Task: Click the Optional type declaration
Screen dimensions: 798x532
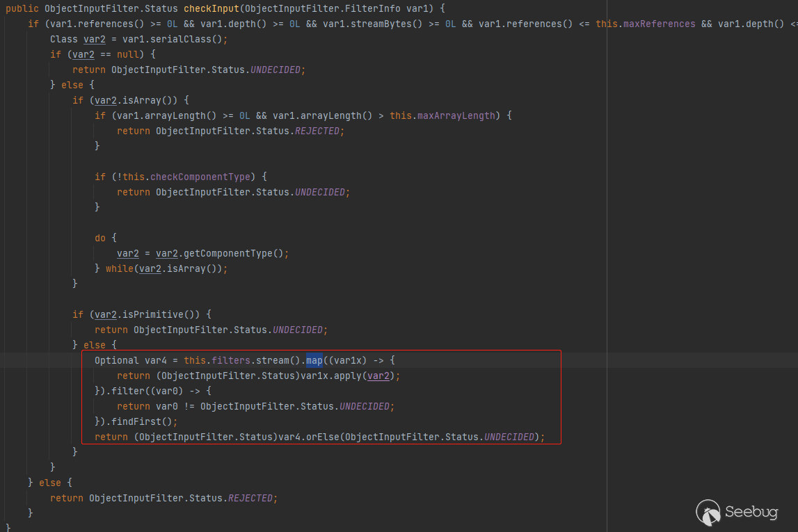Action: click(x=117, y=360)
